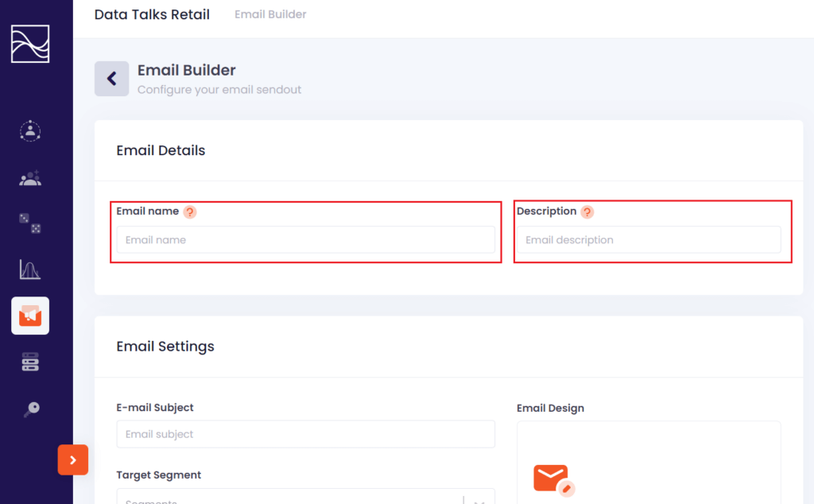
Task: Open the customer profile circle icon
Action: (x=30, y=131)
